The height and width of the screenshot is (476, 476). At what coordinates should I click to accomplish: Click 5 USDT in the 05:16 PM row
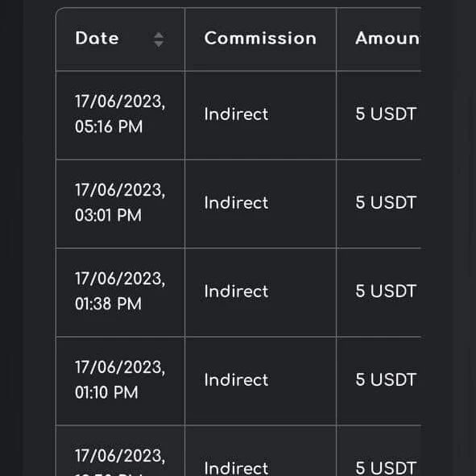pyautogui.click(x=386, y=114)
